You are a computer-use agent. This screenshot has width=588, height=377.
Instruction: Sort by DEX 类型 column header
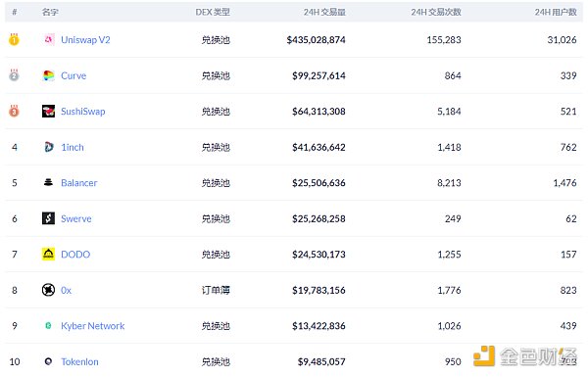click(213, 12)
